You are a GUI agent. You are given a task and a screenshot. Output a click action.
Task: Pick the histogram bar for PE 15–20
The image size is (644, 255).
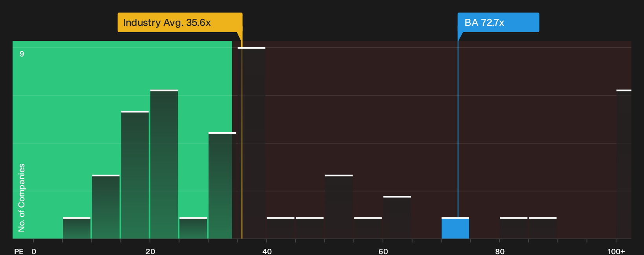[x=135, y=175]
